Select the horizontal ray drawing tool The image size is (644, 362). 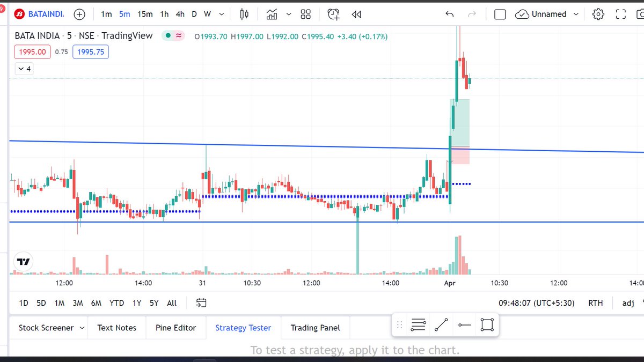[x=464, y=324]
